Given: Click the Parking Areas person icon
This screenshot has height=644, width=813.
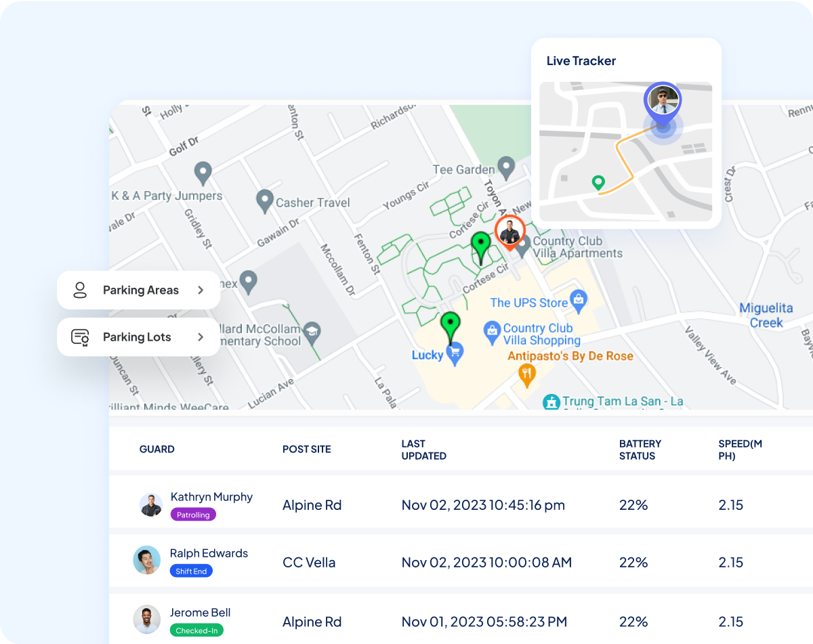Looking at the screenshot, I should tap(80, 289).
